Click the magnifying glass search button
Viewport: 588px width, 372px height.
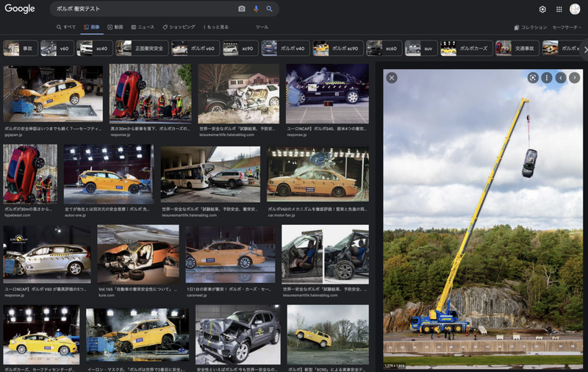(270, 9)
